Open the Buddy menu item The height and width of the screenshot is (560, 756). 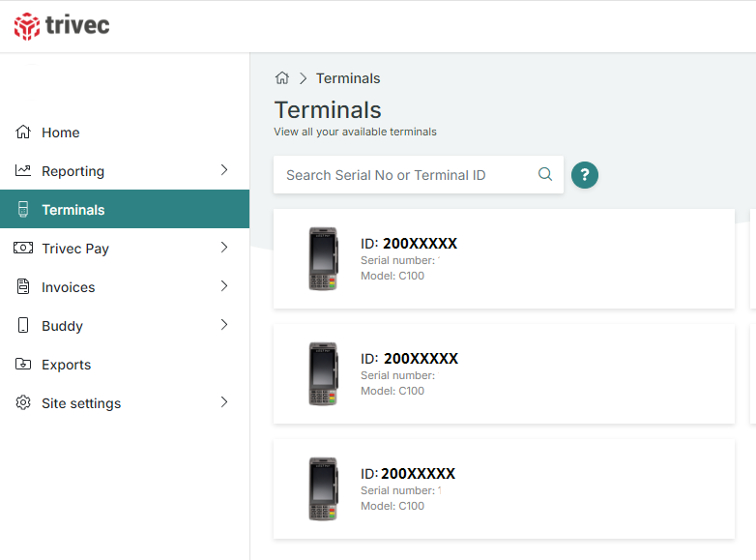click(125, 326)
